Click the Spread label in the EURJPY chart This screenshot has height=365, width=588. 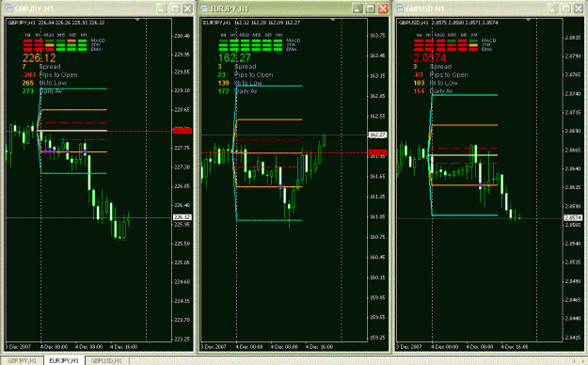(x=246, y=67)
